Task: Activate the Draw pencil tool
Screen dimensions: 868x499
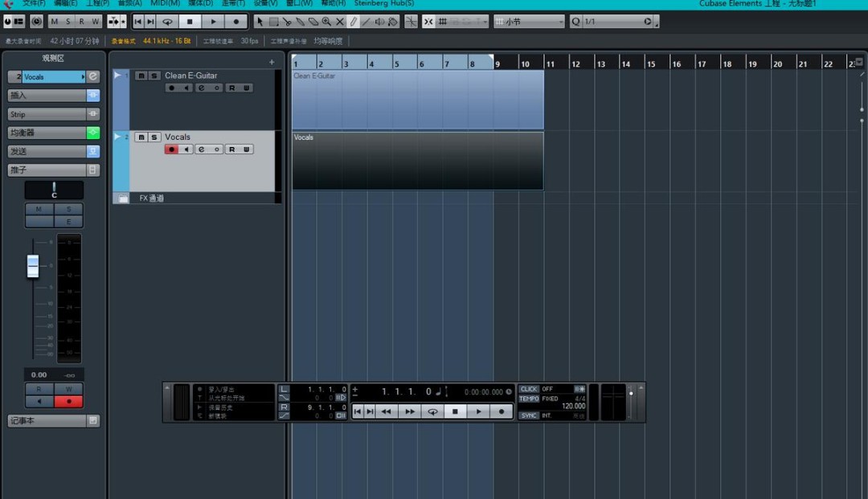Action: pyautogui.click(x=354, y=22)
